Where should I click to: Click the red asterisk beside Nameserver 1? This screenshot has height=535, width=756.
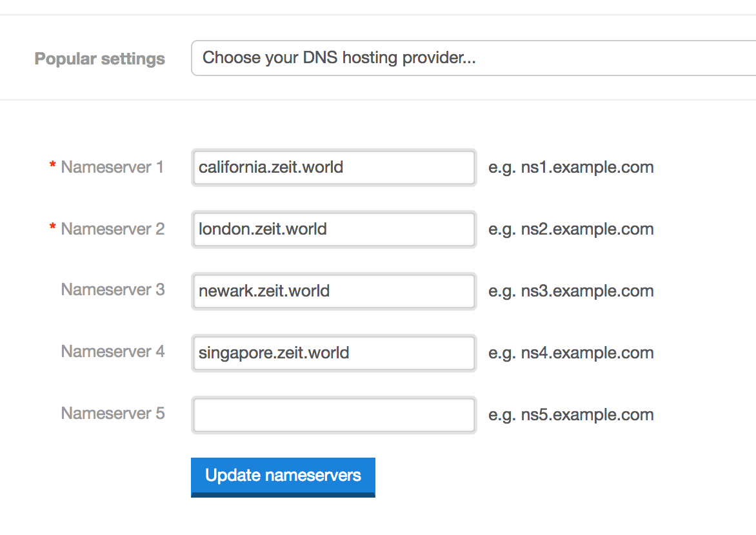[53, 166]
